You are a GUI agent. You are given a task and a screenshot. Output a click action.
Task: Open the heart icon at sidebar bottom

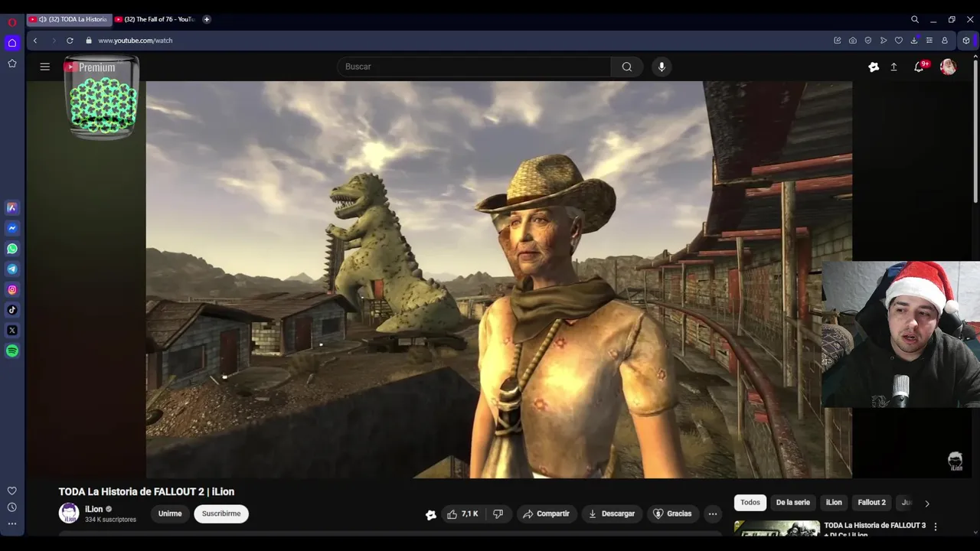coord(12,491)
